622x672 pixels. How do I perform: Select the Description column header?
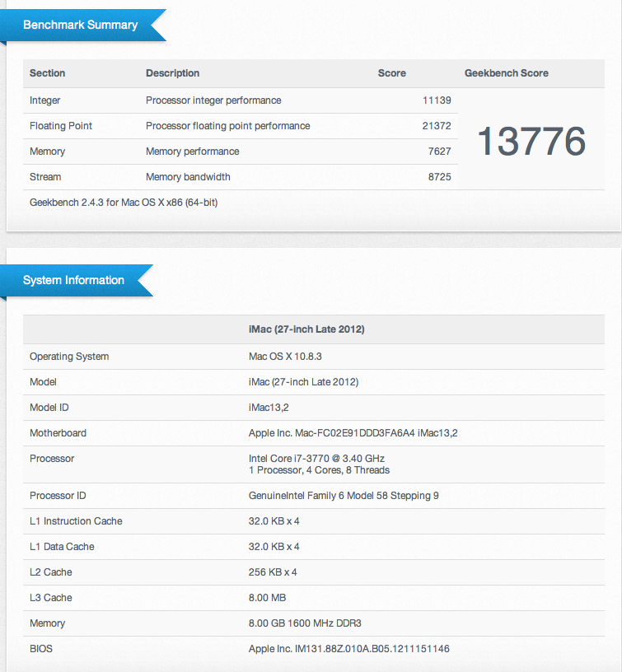(x=172, y=73)
